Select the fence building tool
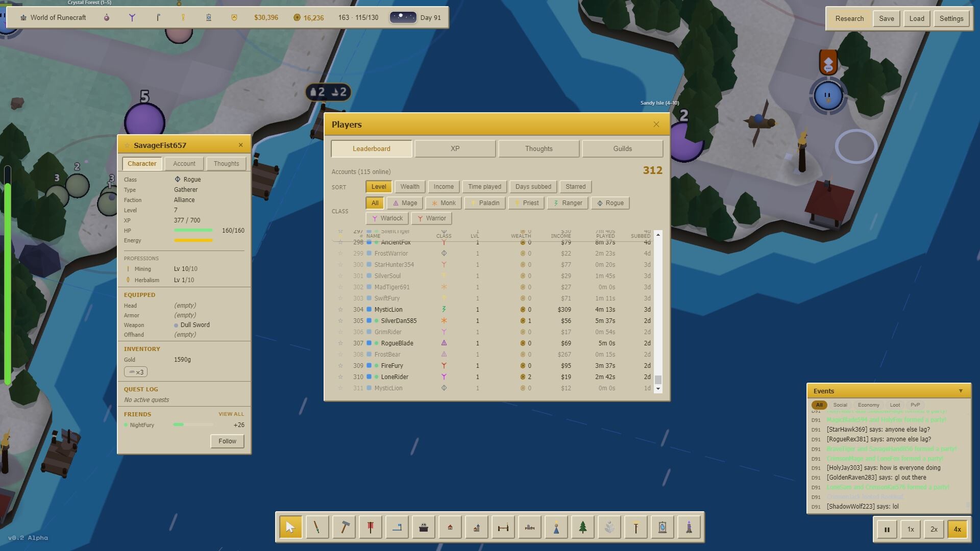Viewport: 980px width, 551px height. click(503, 528)
